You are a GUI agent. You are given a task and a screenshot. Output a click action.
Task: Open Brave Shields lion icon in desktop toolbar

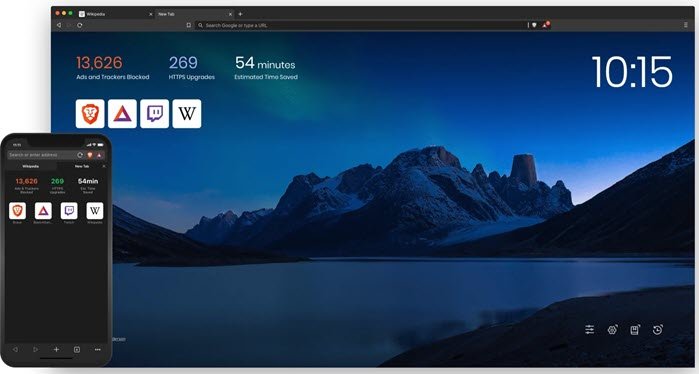coord(534,25)
